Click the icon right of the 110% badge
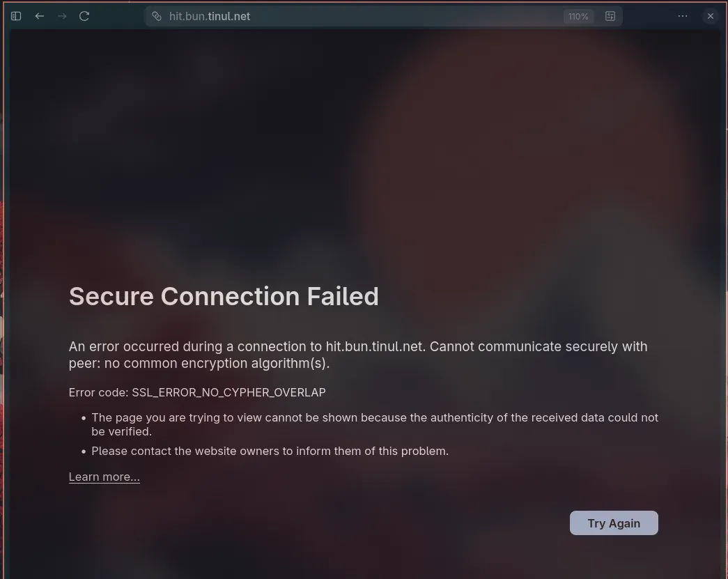 610,16
